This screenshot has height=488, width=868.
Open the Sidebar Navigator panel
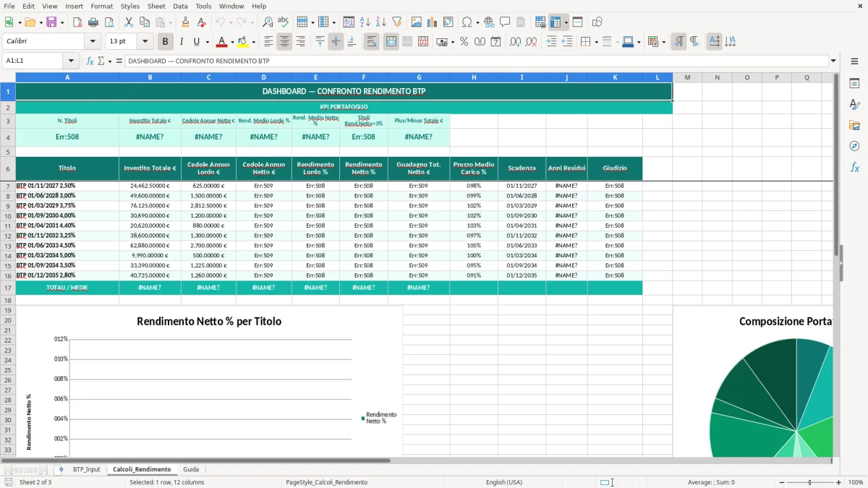854,147
